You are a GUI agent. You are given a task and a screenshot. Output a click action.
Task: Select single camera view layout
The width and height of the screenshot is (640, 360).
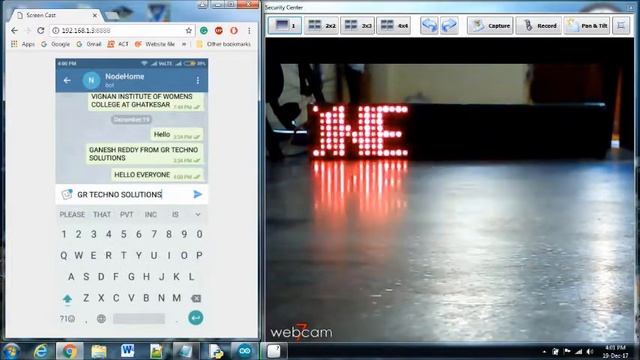tap(285, 25)
